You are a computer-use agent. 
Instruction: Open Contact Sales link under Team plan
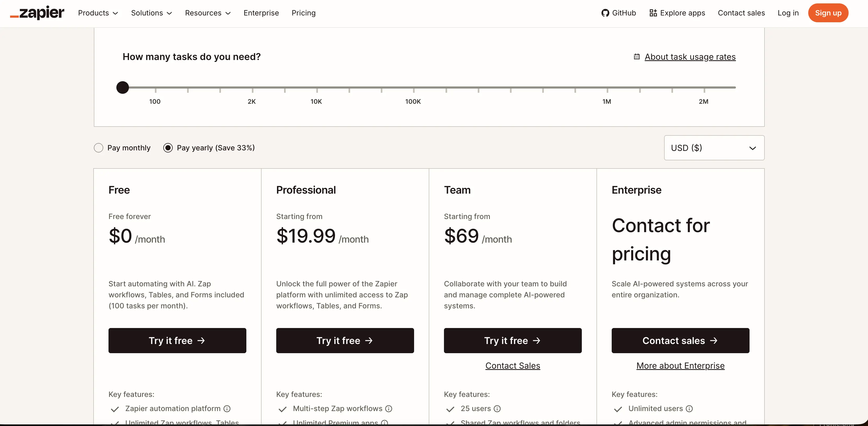point(513,366)
